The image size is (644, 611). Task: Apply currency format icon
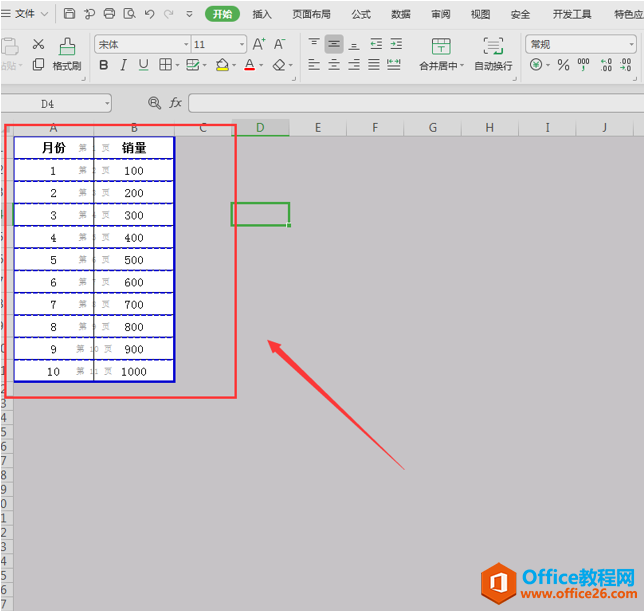(536, 64)
